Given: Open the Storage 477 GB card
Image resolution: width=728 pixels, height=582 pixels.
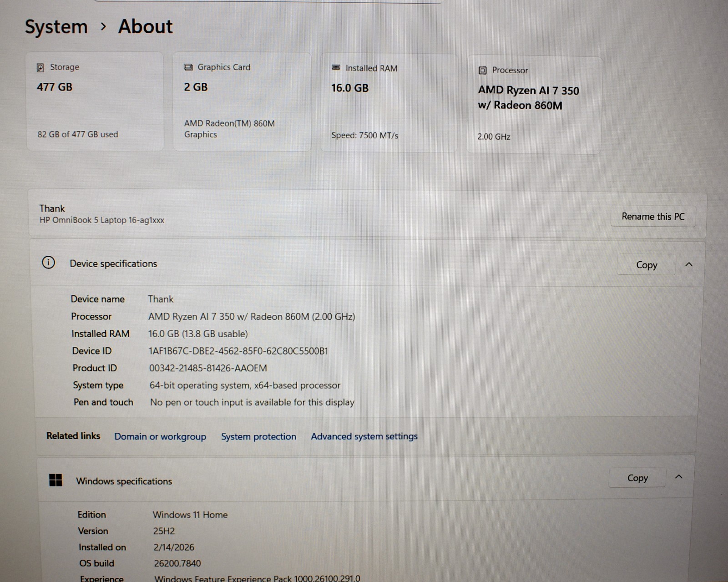Looking at the screenshot, I should coord(95,101).
